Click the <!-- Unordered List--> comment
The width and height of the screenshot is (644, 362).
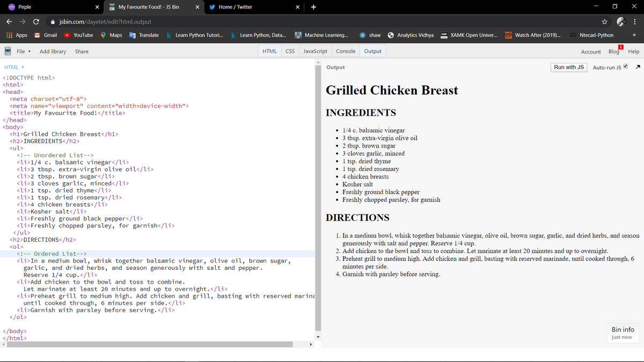click(x=55, y=155)
